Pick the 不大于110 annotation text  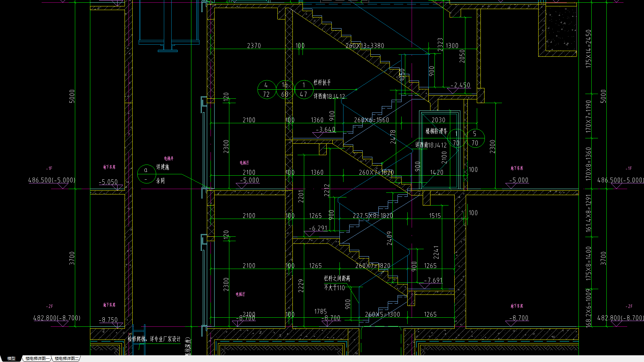[334, 288]
